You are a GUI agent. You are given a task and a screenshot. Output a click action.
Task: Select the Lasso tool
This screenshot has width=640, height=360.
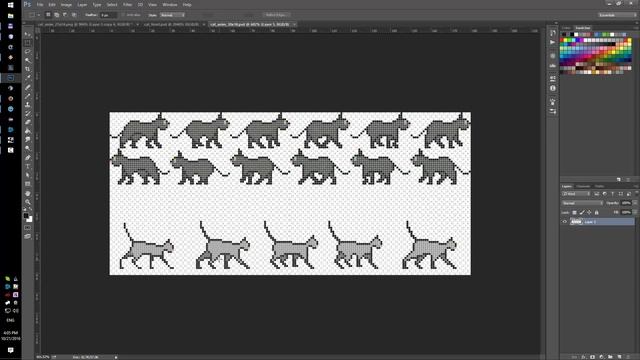click(x=27, y=52)
